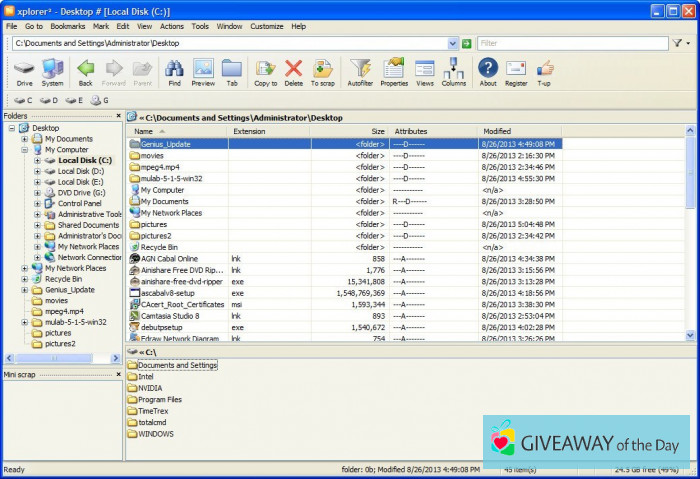Click the To scrap icon

pos(322,70)
